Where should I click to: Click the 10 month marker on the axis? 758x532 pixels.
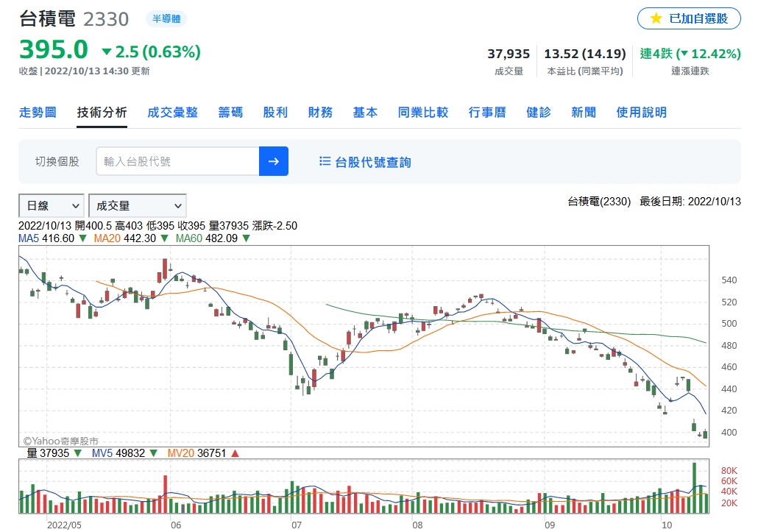[x=667, y=525]
